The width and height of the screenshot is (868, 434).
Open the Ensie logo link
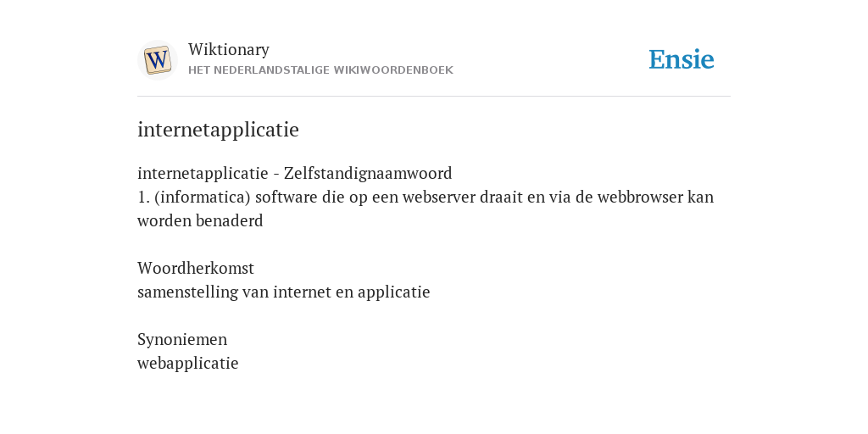pos(682,59)
